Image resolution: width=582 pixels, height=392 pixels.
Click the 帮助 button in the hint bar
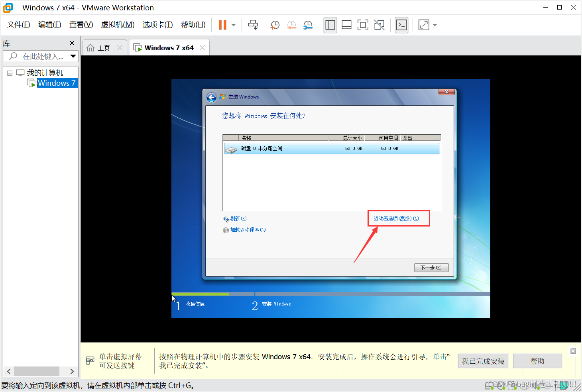coord(537,361)
